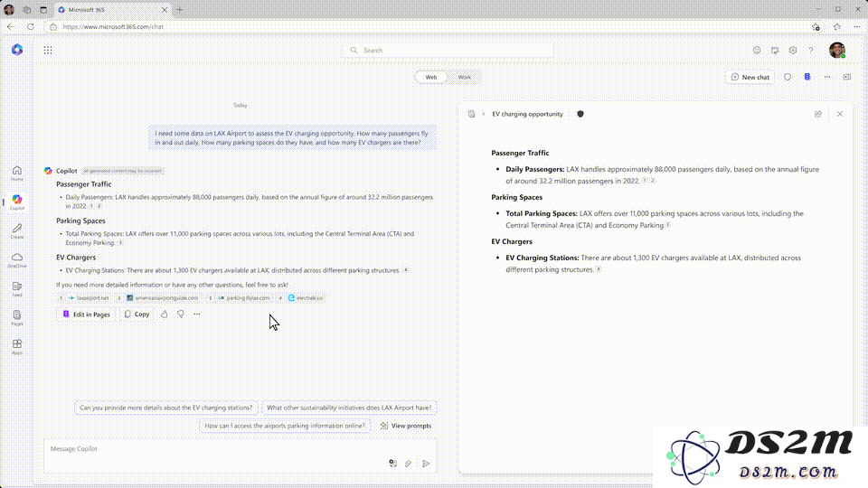
Task: Go back with the browser back arrow
Action: point(11,26)
